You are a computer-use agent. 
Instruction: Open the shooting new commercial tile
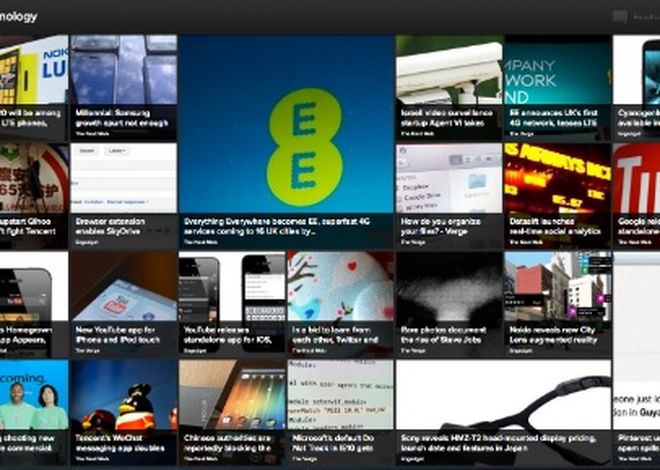click(x=34, y=412)
